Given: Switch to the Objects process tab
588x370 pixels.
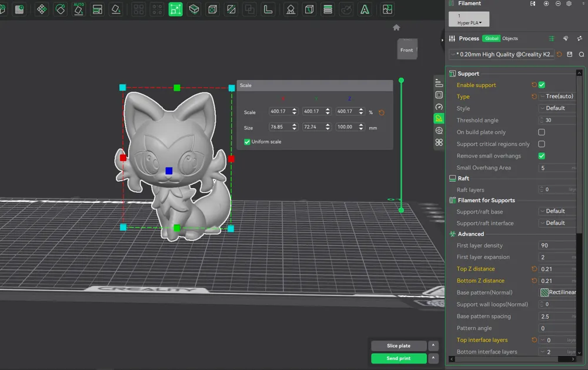Looking at the screenshot, I should coord(510,39).
